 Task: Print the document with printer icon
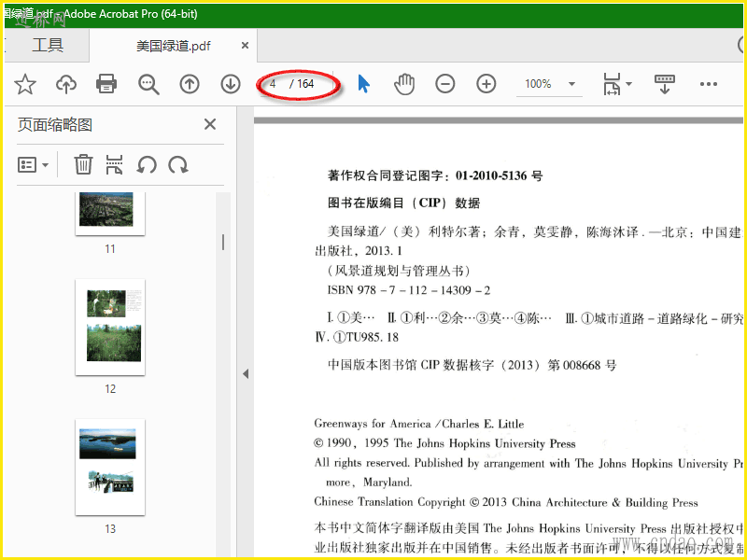click(x=106, y=84)
